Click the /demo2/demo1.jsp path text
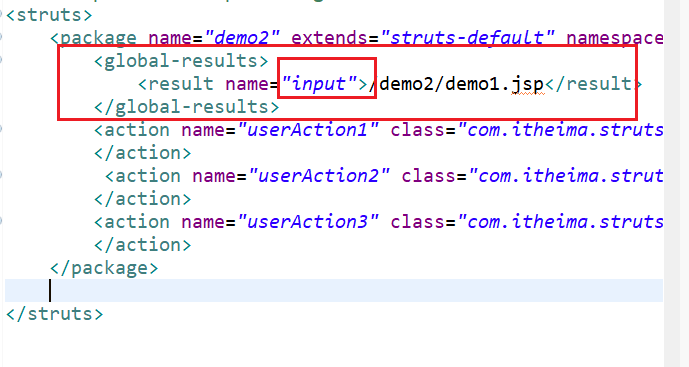 (x=456, y=84)
